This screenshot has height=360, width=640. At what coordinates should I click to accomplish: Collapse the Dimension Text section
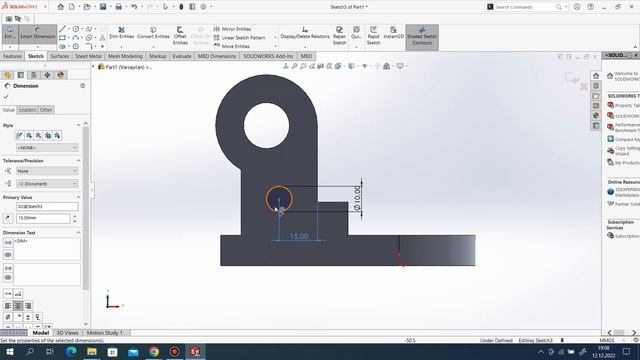point(78,233)
